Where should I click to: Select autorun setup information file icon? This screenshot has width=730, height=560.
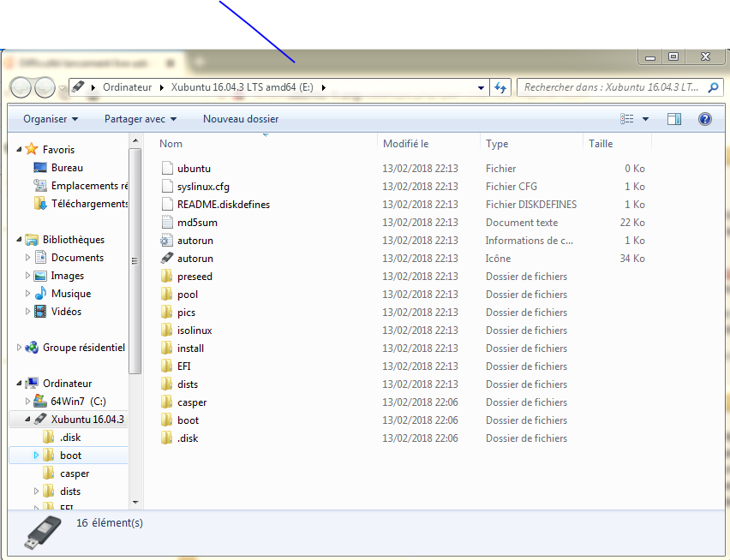pos(167,240)
